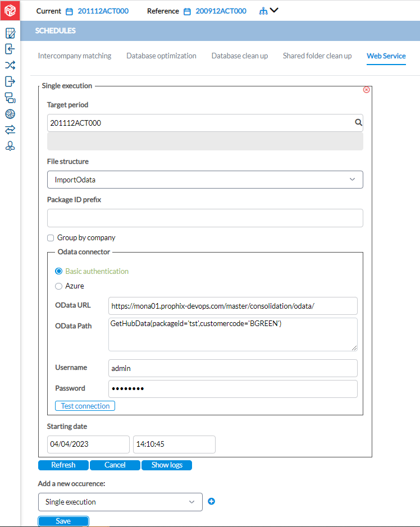This screenshot has height=527, width=420.
Task: Select the shuffle arrows icon in sidebar
Action: pos(10,65)
